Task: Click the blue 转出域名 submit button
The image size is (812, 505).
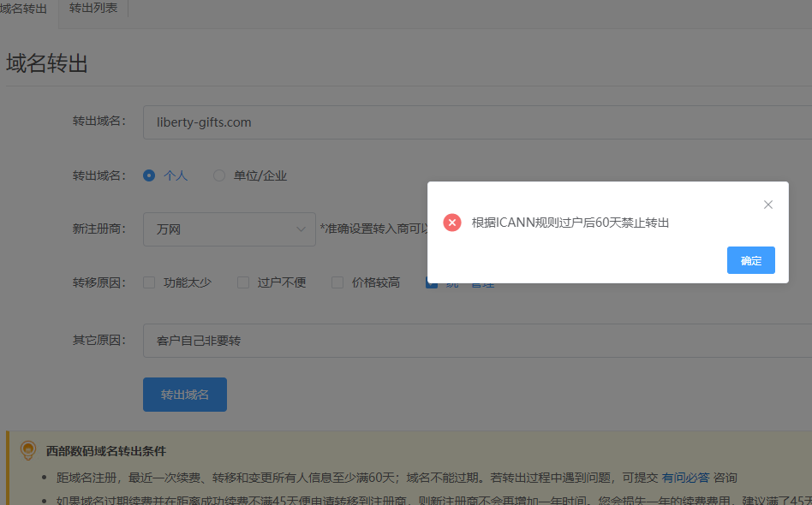Action: (185, 395)
